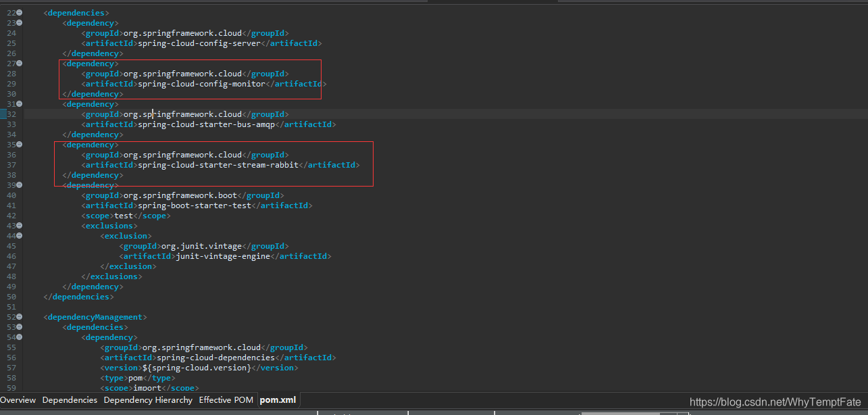Click the closing exclusions tag on line 48

click(112, 276)
